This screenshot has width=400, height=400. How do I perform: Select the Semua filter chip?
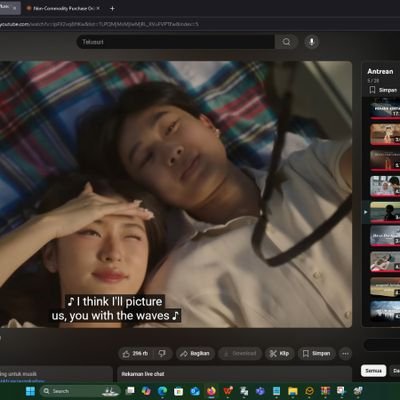tap(373, 371)
